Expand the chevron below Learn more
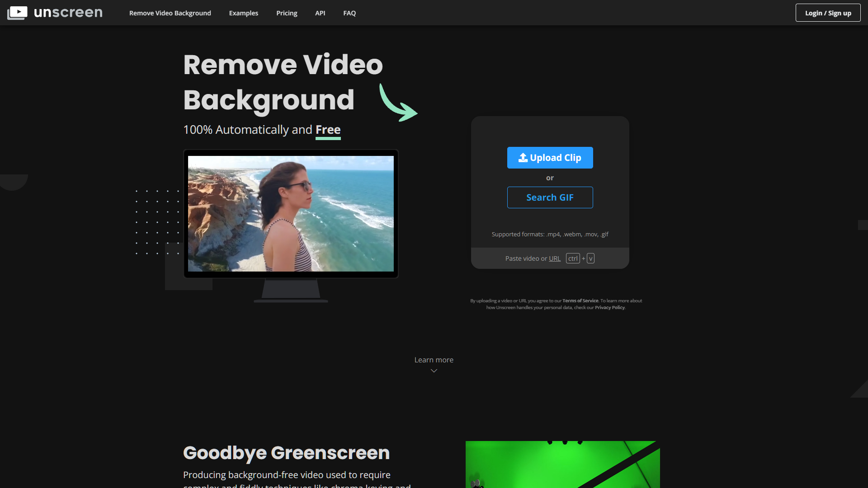Screen dimensions: 868x488 [434, 371]
